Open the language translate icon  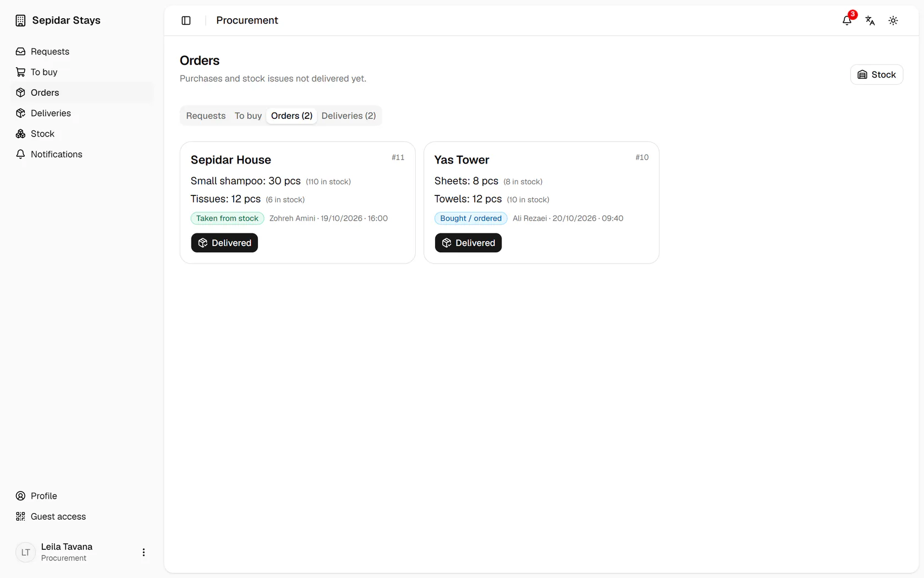pyautogui.click(x=870, y=20)
